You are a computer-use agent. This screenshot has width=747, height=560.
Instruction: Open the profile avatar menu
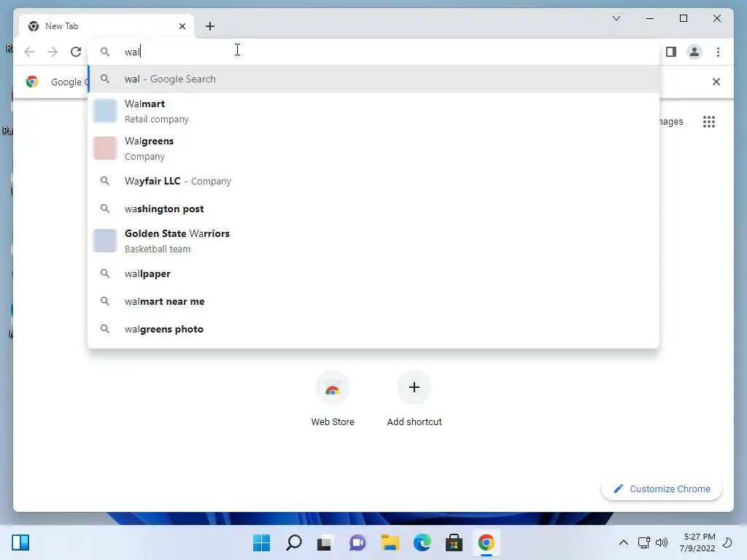pyautogui.click(x=694, y=52)
